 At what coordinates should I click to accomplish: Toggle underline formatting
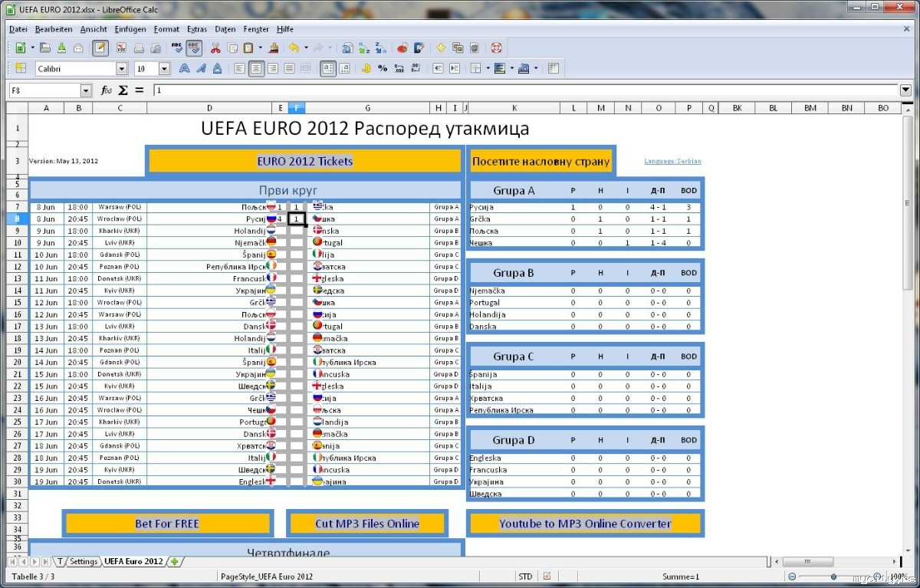tap(218, 68)
